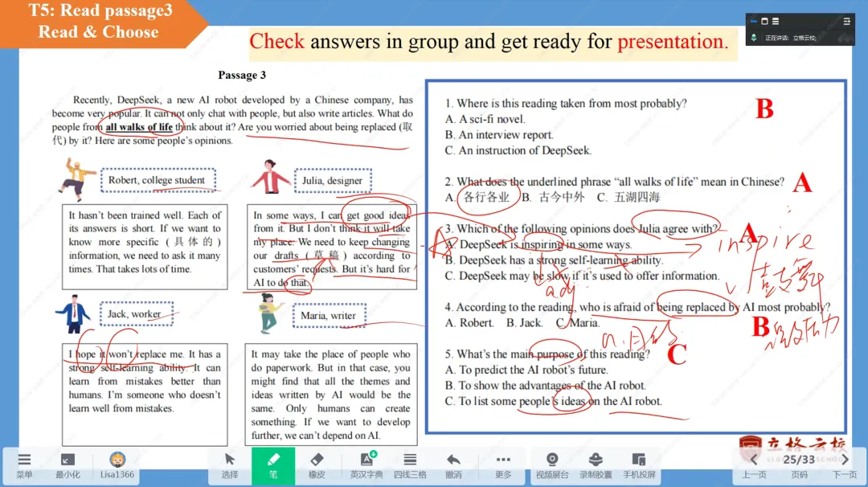Click the option 各行各业
The height and width of the screenshot is (487, 868).
(486, 197)
